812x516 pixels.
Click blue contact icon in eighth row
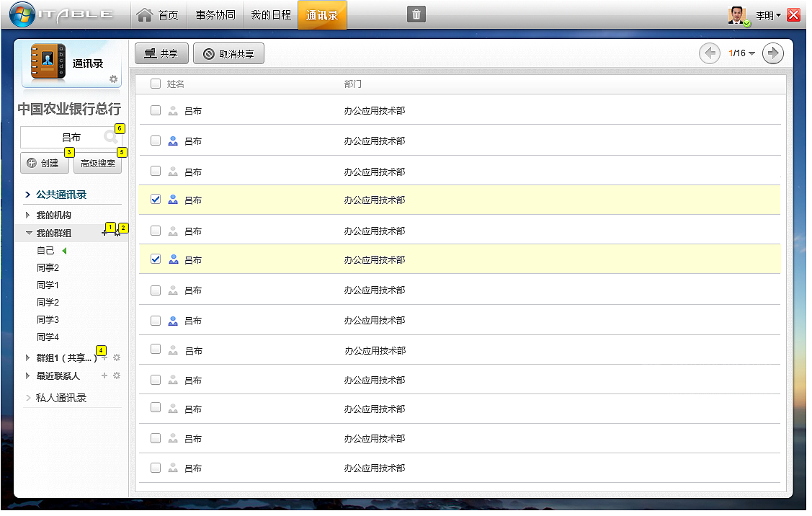[173, 321]
